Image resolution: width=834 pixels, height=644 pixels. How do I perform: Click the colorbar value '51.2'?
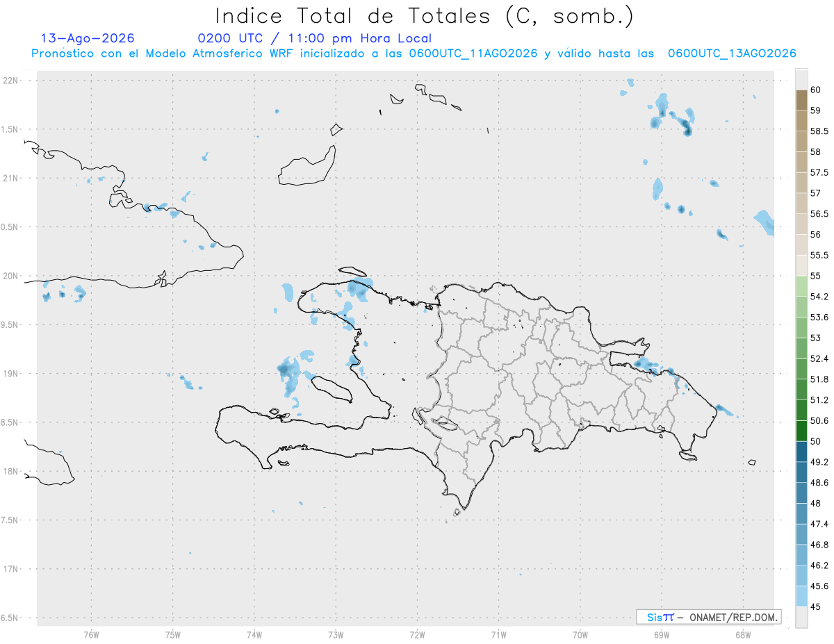click(x=819, y=400)
